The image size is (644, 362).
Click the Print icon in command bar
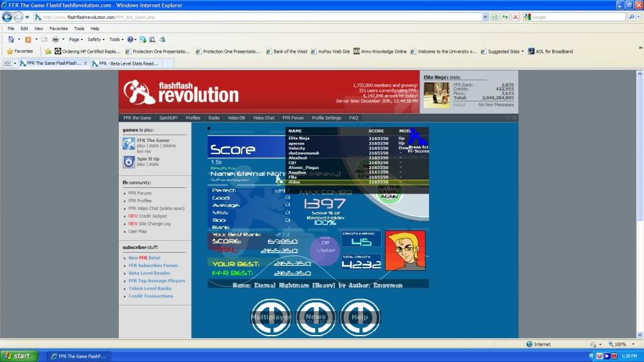click(55, 39)
